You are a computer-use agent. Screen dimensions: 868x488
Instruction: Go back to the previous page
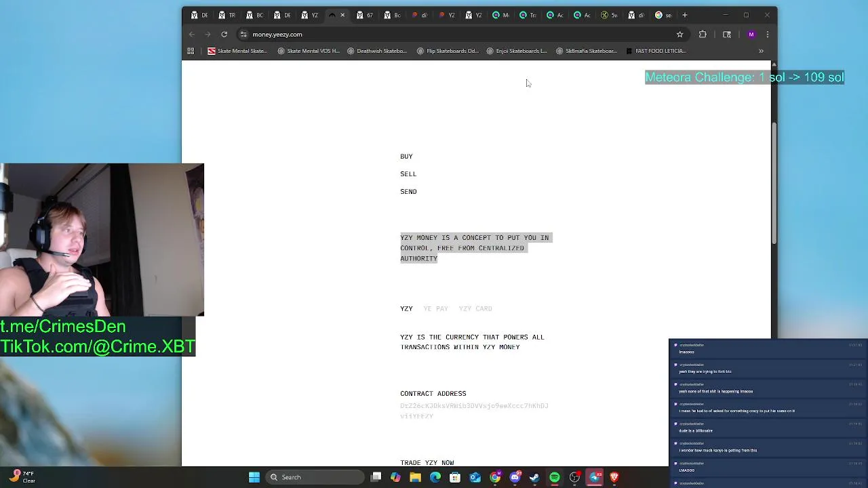point(192,35)
